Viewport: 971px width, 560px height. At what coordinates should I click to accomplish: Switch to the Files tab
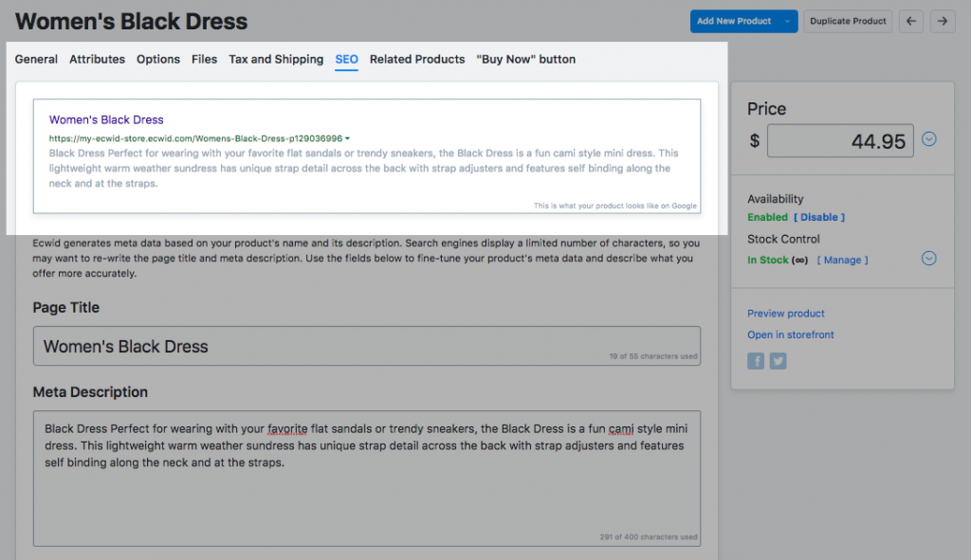pos(205,60)
